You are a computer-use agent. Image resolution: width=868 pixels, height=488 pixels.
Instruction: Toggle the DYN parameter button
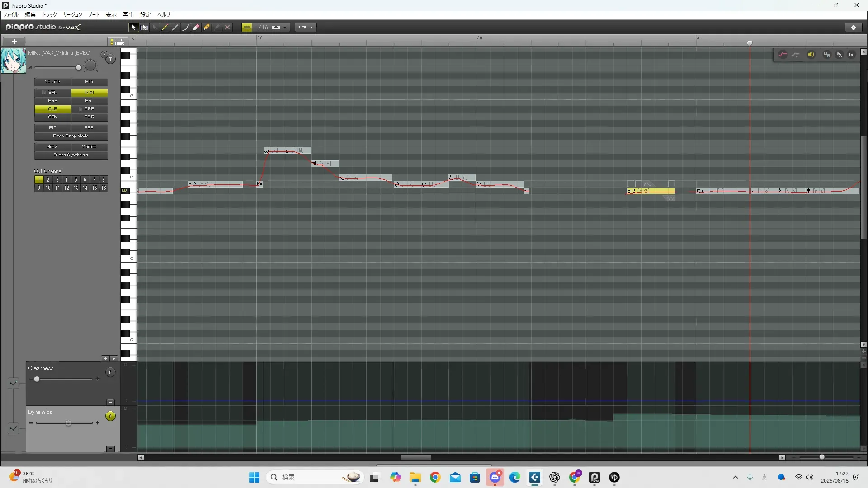pyautogui.click(x=89, y=93)
